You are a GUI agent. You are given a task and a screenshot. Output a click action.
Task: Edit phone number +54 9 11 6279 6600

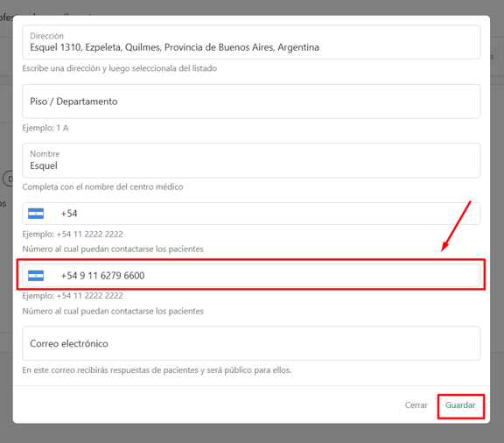[x=251, y=276]
